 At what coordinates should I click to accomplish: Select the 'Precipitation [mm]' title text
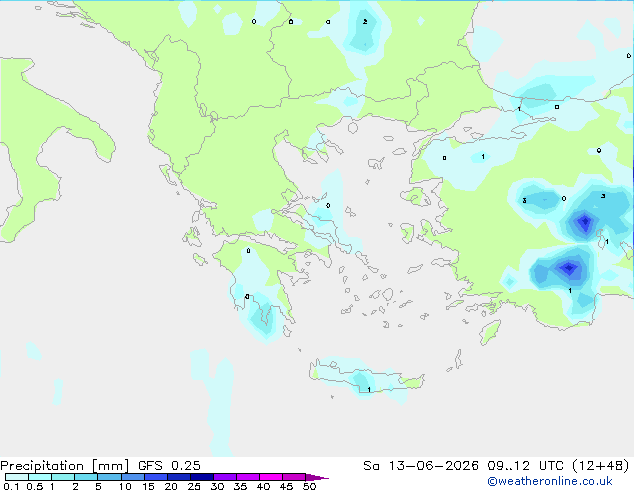(65, 466)
